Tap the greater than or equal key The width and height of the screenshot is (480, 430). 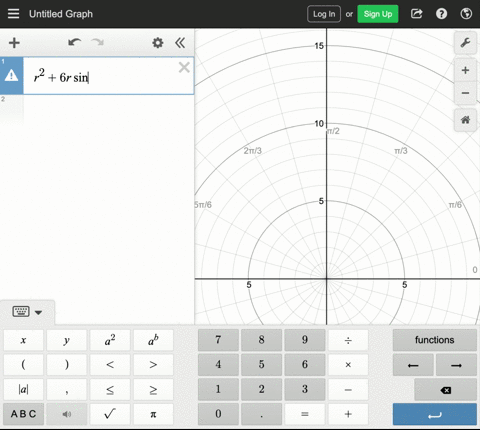coord(153,389)
